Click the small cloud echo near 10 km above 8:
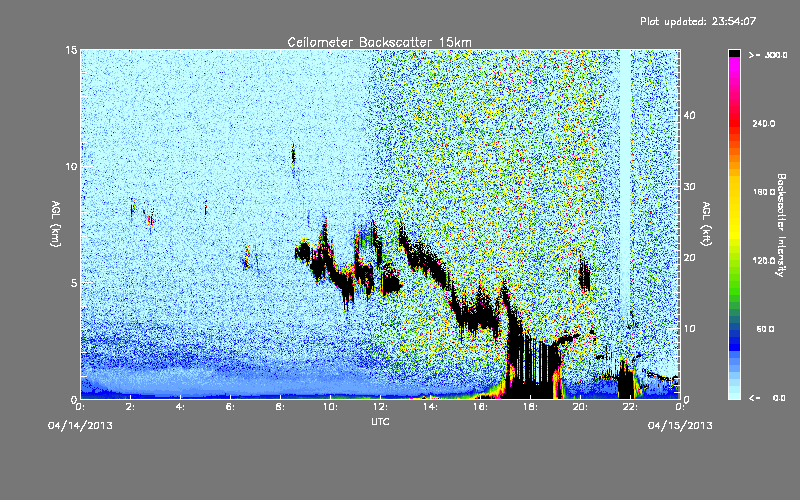The width and height of the screenshot is (800, 500). (x=293, y=154)
